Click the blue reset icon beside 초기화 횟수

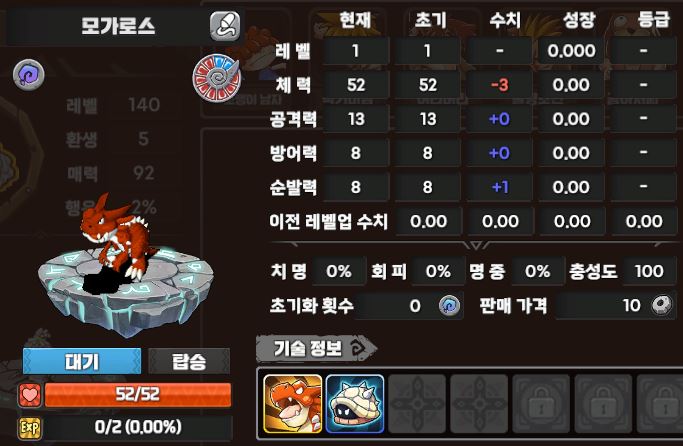449,305
